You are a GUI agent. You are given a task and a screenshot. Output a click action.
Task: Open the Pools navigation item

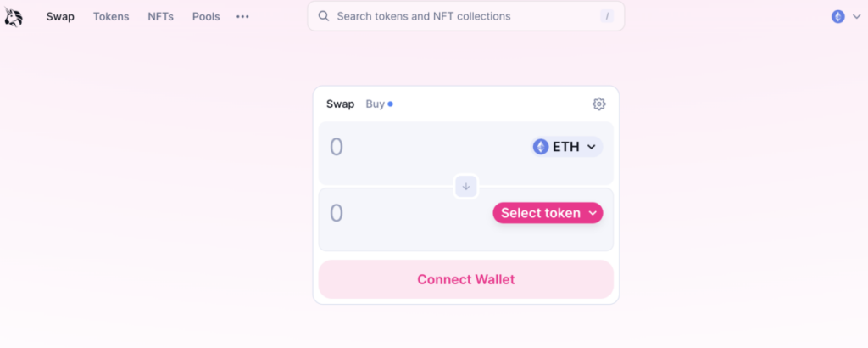coord(206,16)
